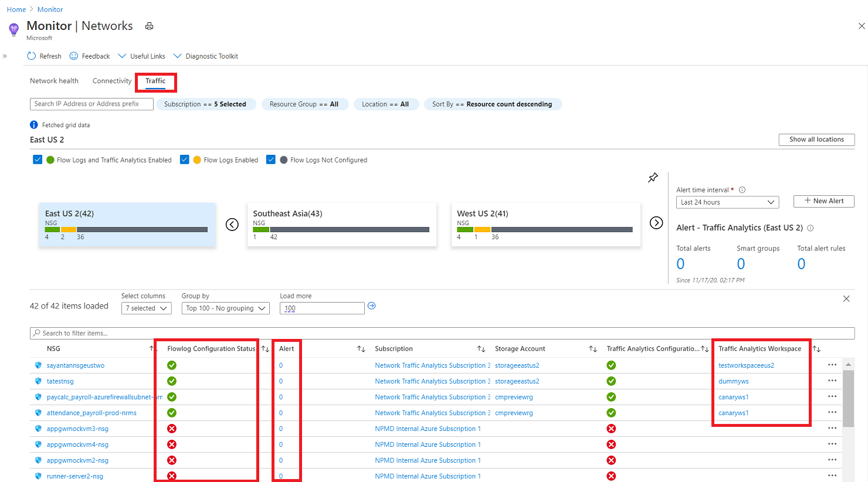Click Smart groups count 0
Screen dimensions: 868x482
click(741, 264)
